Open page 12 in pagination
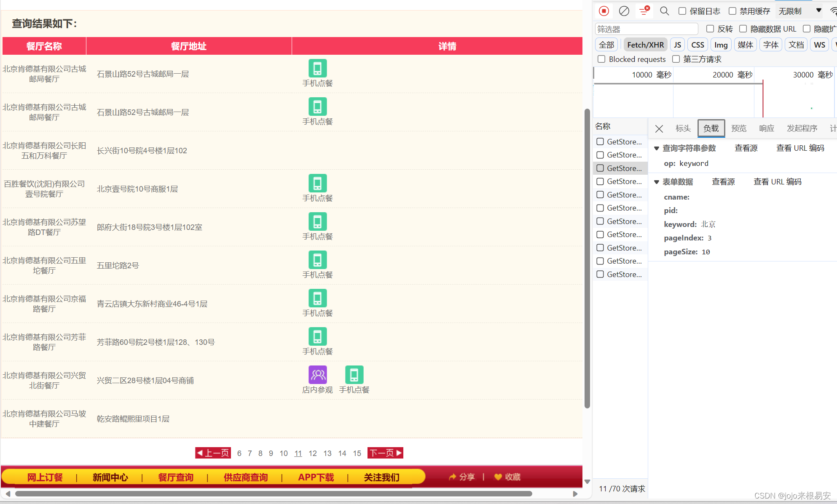The height and width of the screenshot is (504, 837). coord(312,453)
